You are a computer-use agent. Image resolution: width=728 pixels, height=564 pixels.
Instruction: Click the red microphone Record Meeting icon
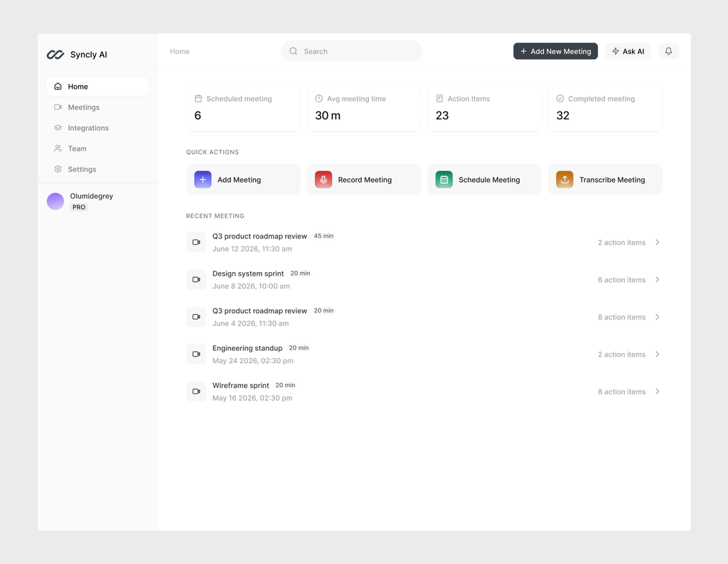pyautogui.click(x=323, y=180)
